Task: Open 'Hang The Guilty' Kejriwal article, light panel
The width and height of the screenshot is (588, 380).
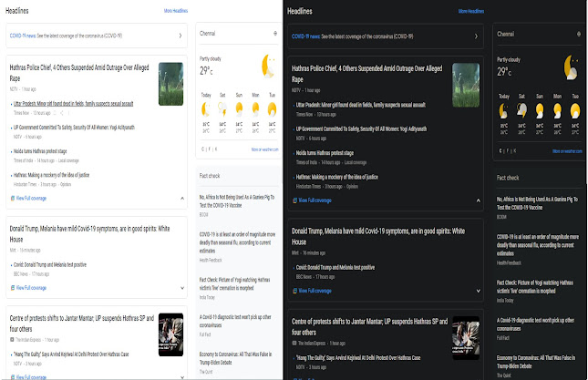Action: [71, 354]
